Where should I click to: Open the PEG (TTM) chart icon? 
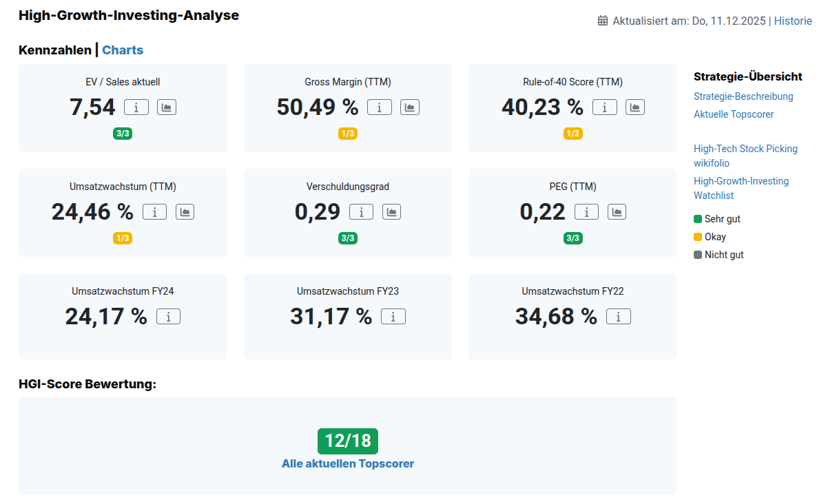click(x=617, y=211)
